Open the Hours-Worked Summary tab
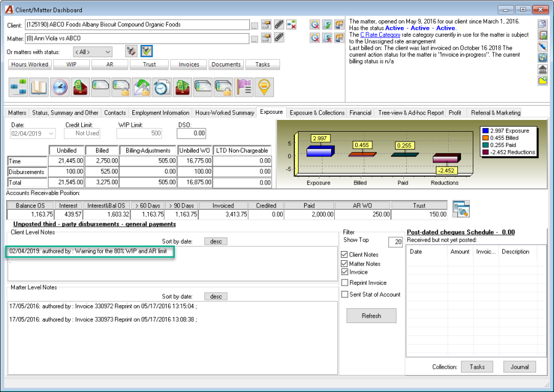Viewport: 554px width, 392px height. tap(225, 113)
